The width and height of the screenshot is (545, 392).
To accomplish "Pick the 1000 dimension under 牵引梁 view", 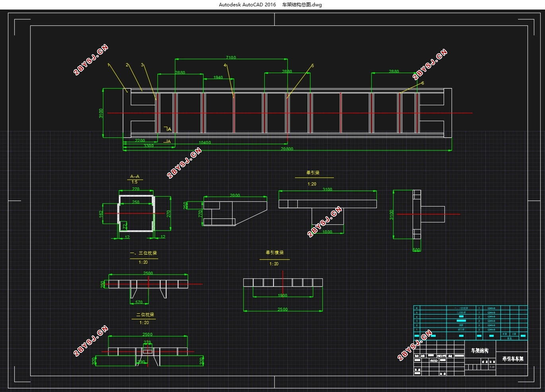I will tap(327, 232).
